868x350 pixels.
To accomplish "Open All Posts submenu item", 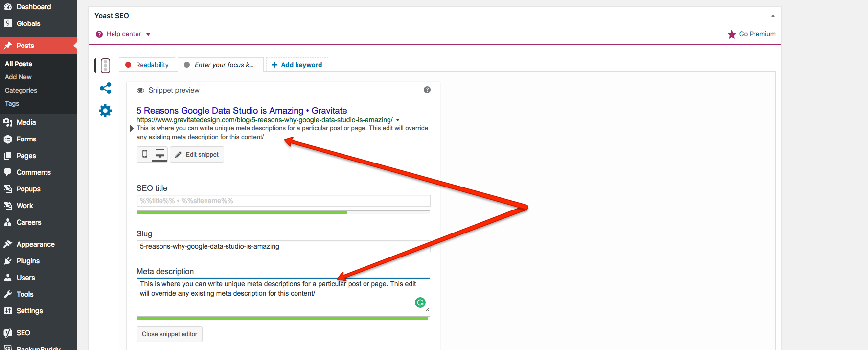I will pos(19,64).
